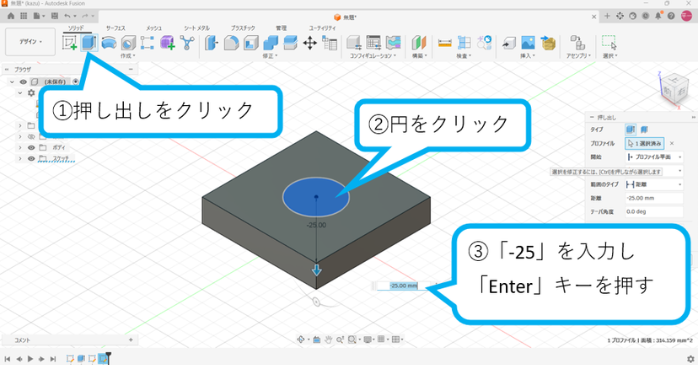Open the 範囲のタイプ 距離 dropdown

pos(654,184)
